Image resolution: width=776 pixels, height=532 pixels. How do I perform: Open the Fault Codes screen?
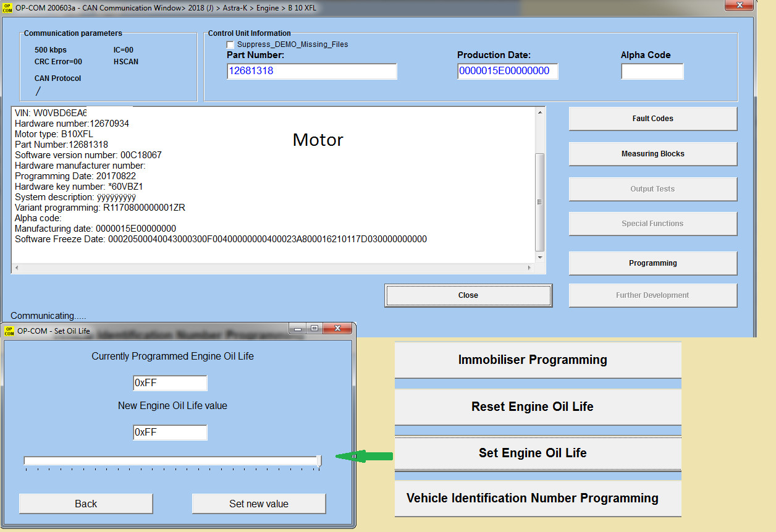tap(652, 119)
